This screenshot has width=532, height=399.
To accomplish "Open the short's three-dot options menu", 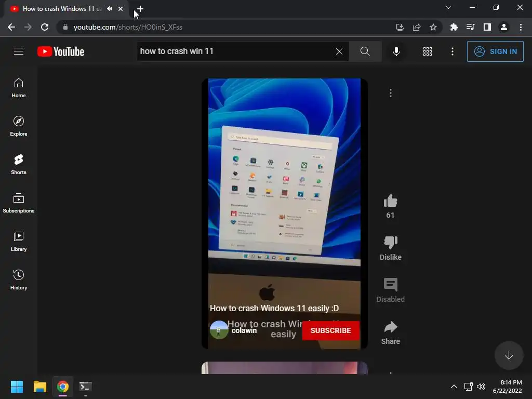I will coord(391,93).
